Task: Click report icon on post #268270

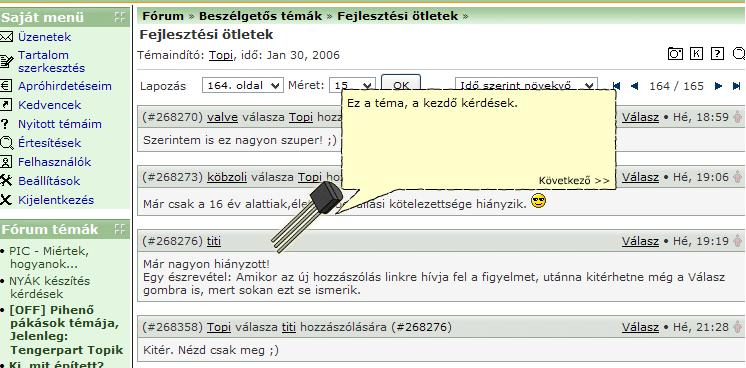Action: tap(737, 117)
